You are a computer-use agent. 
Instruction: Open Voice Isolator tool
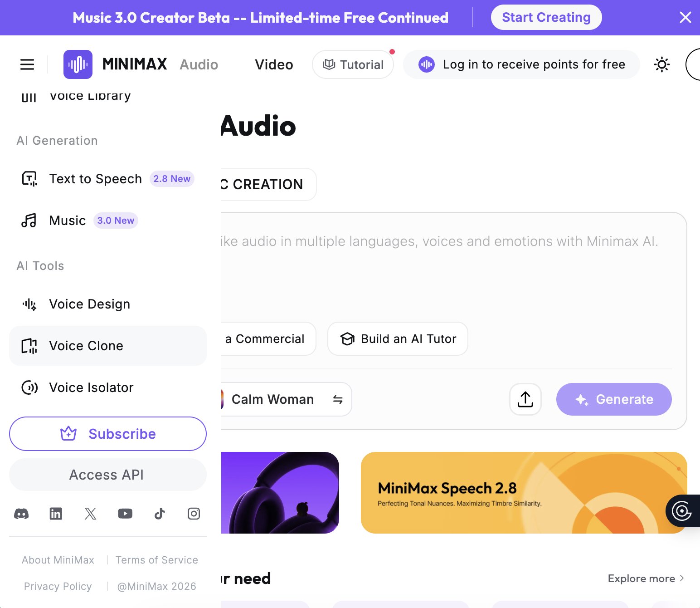pos(108,387)
